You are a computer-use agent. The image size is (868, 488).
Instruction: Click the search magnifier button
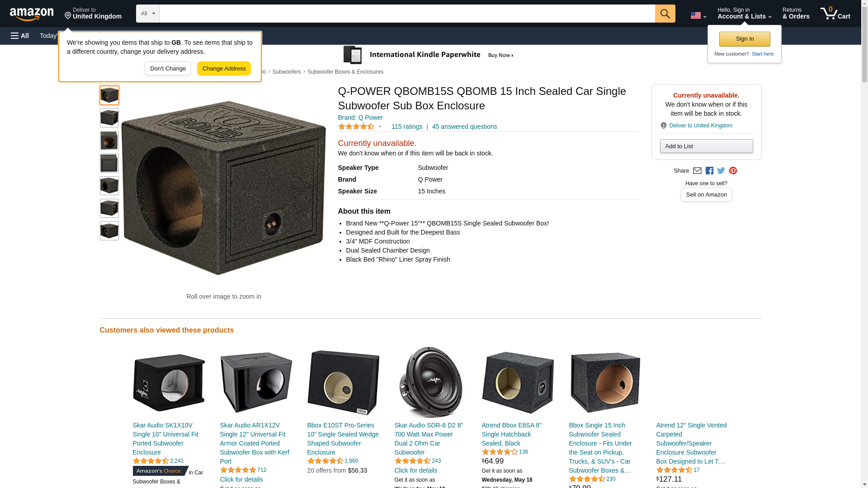(x=665, y=14)
